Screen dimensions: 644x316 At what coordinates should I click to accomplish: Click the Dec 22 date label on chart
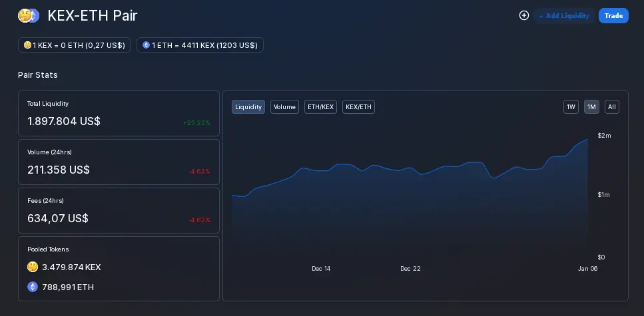410,268
